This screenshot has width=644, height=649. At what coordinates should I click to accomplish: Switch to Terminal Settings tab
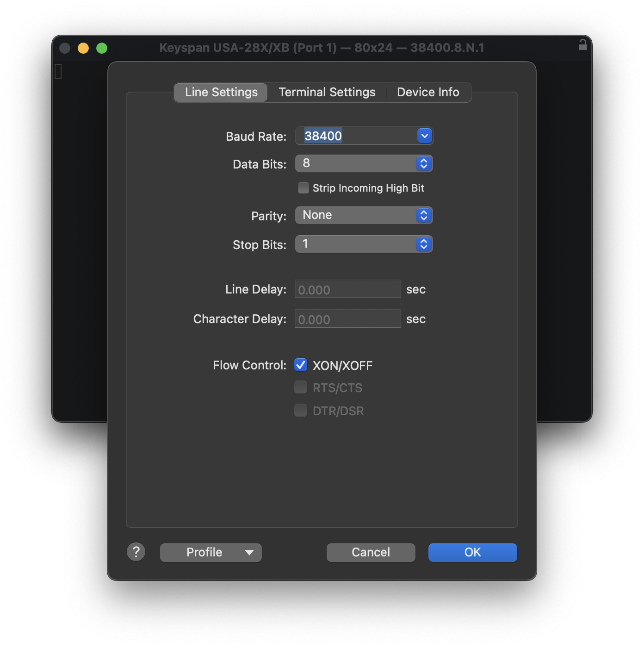point(327,92)
